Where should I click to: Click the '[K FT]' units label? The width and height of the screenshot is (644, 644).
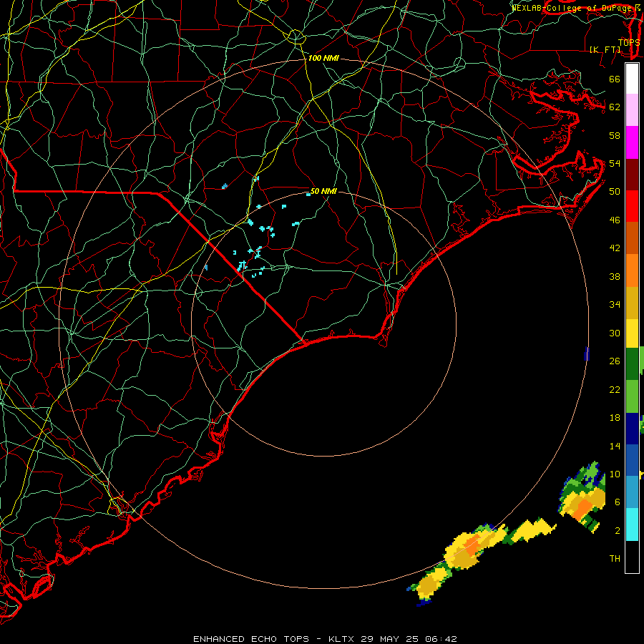point(605,49)
